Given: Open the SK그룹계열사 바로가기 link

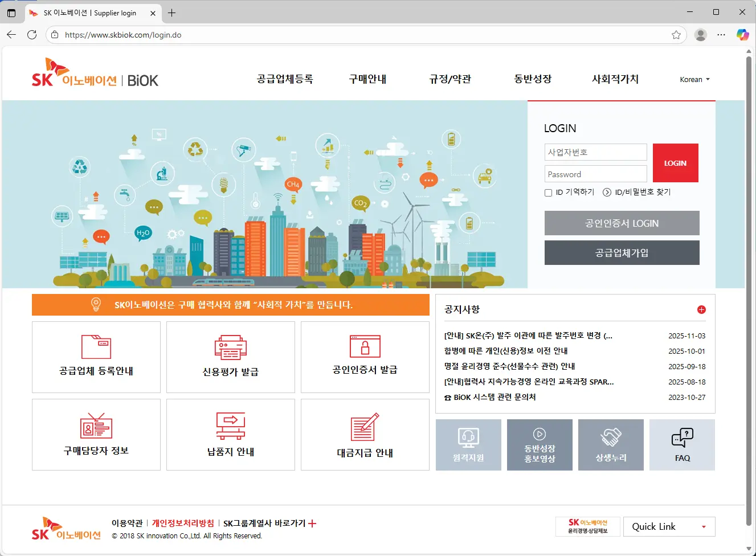Looking at the screenshot, I should click(264, 523).
